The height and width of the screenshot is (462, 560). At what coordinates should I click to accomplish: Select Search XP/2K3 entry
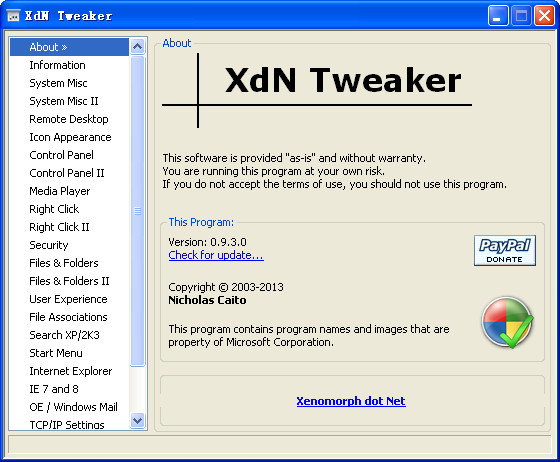coord(69,335)
